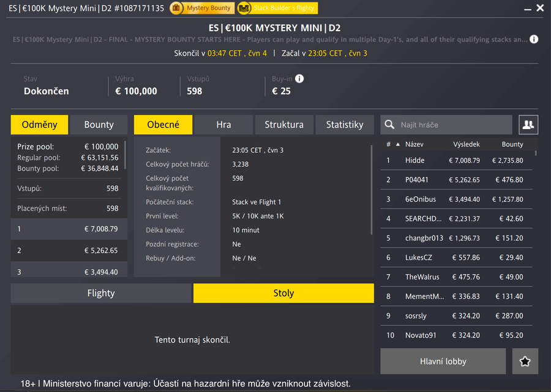551x392 pixels.
Task: Click Tento turnaj skončil message
Action: coord(192,339)
